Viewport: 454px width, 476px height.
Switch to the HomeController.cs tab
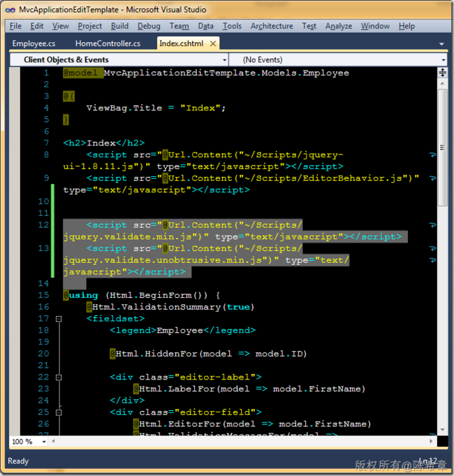(108, 43)
